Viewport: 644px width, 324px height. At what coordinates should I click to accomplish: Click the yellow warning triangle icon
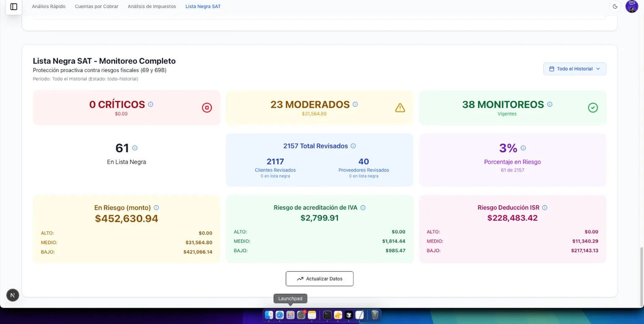click(x=400, y=108)
